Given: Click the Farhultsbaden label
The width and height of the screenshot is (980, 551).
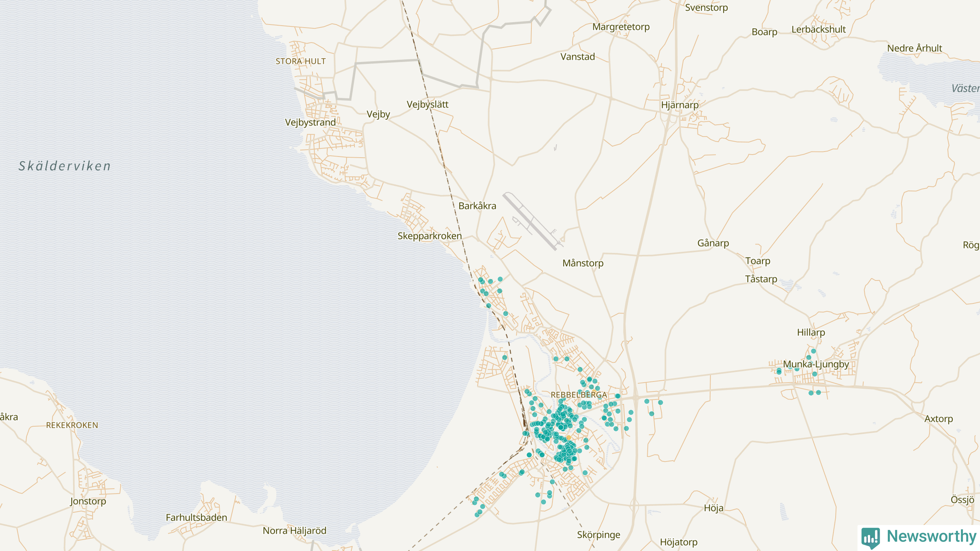Looking at the screenshot, I should point(196,518).
